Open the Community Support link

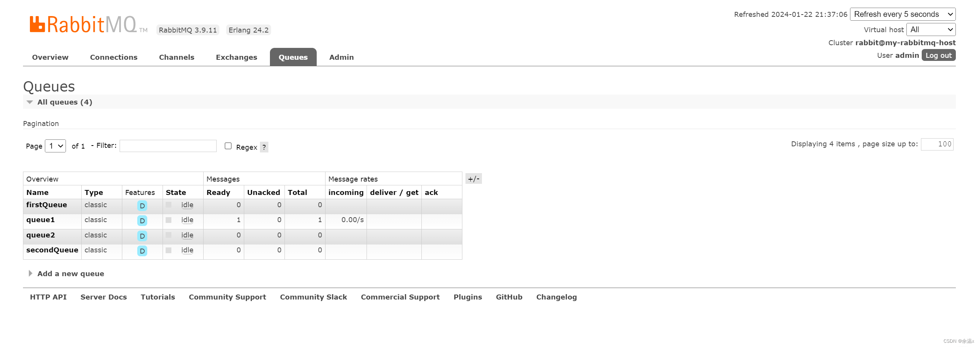227,297
